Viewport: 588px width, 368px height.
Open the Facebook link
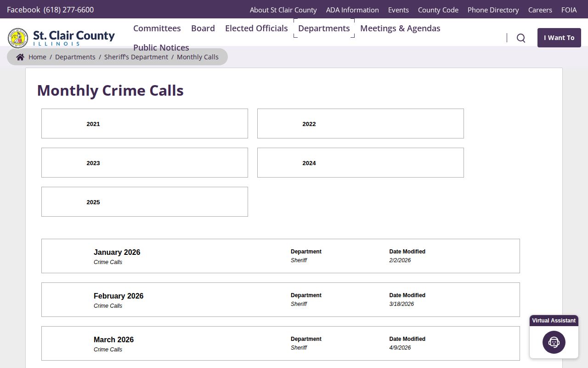point(23,10)
